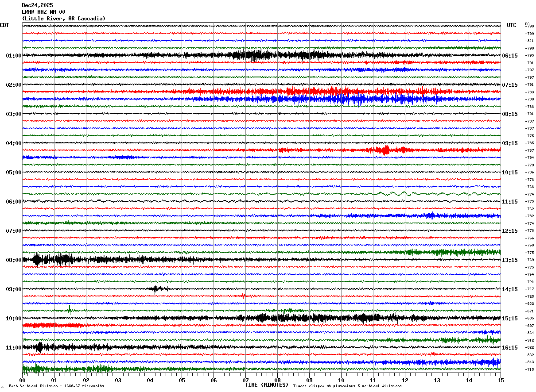Click the 14:15 UTC row label
The image size is (536, 392).
coord(510,289)
